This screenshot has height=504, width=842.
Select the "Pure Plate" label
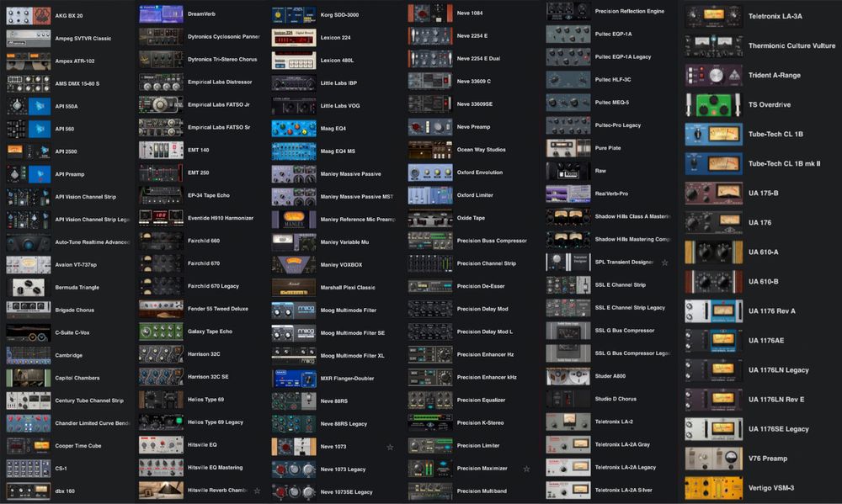point(608,148)
